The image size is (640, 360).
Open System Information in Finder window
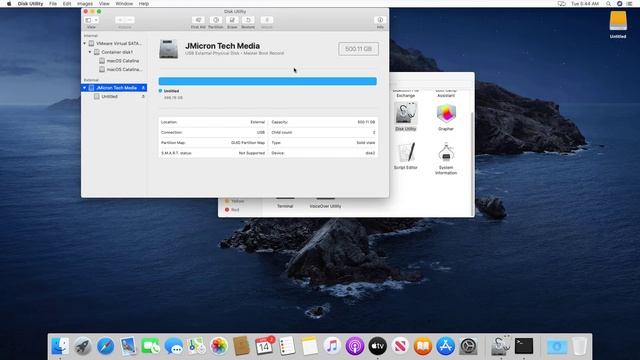[x=446, y=152]
